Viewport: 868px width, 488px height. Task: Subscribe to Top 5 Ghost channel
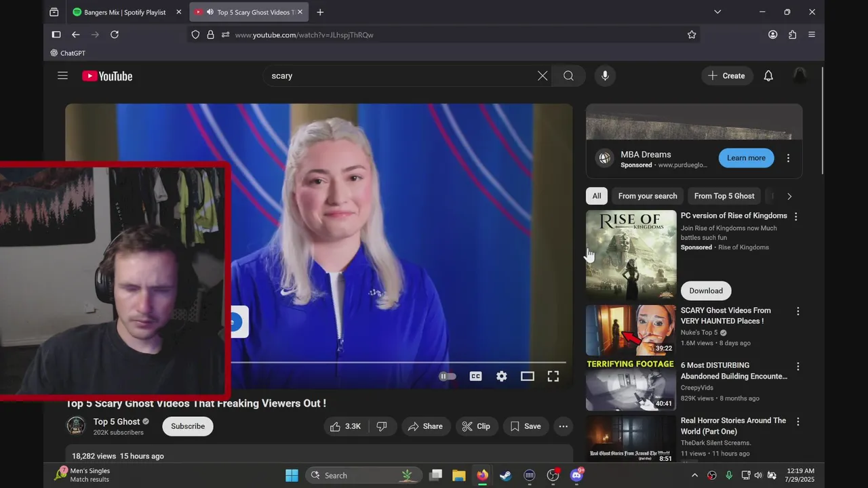[188, 426]
